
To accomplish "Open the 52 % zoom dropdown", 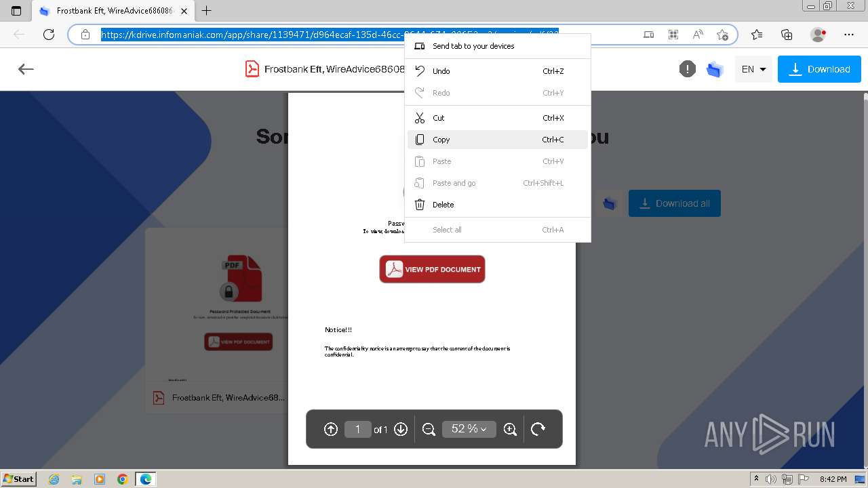I will tap(469, 429).
